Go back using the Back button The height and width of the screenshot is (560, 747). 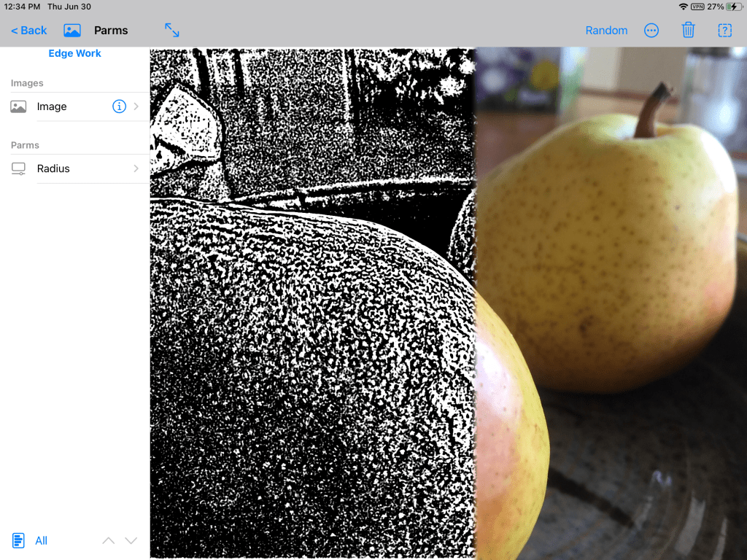click(29, 31)
